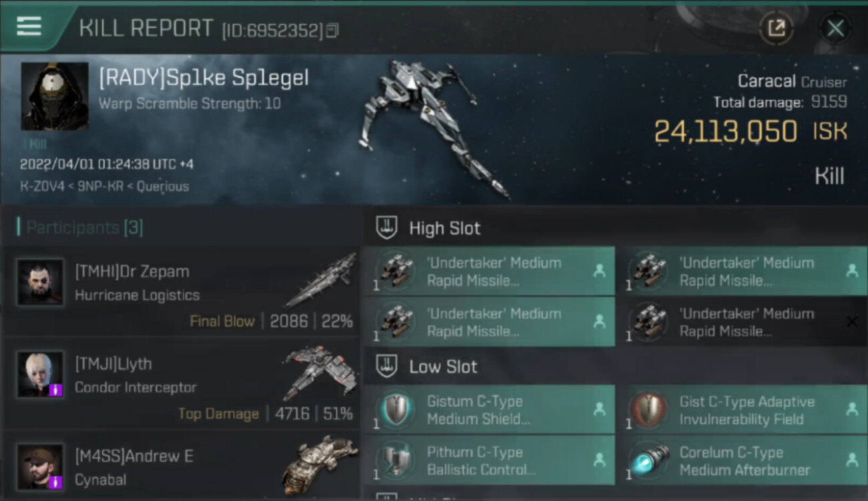Open the hamburger menu icon

(29, 27)
